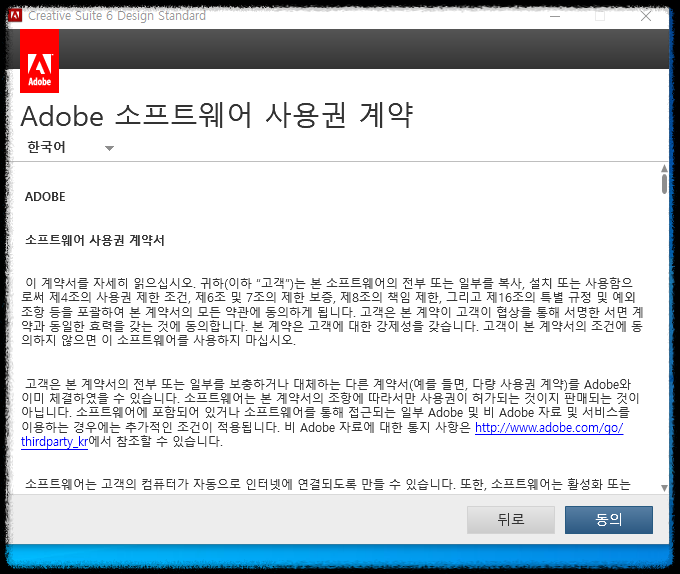Click the '소프트웨어 사용권 계약서' subheading
Image resolution: width=680 pixels, height=574 pixels.
(95, 240)
